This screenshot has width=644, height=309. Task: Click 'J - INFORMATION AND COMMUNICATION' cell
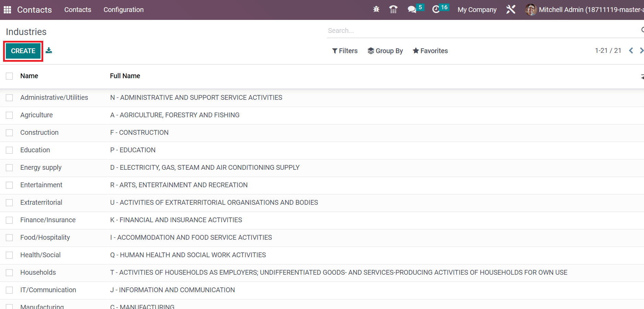point(173,290)
